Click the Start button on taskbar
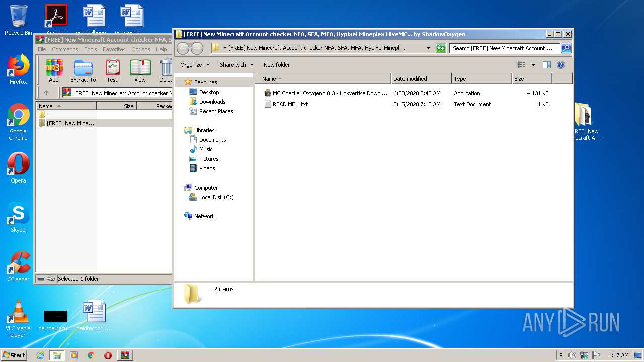Viewport: 644px width, 362px height. point(14,355)
